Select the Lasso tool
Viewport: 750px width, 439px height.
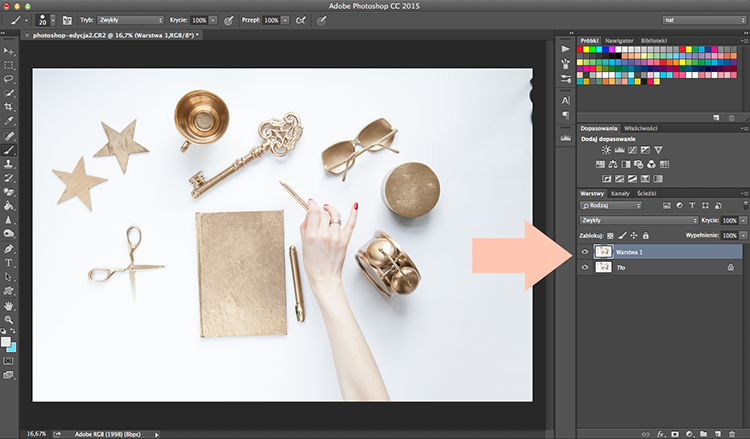pos(9,79)
